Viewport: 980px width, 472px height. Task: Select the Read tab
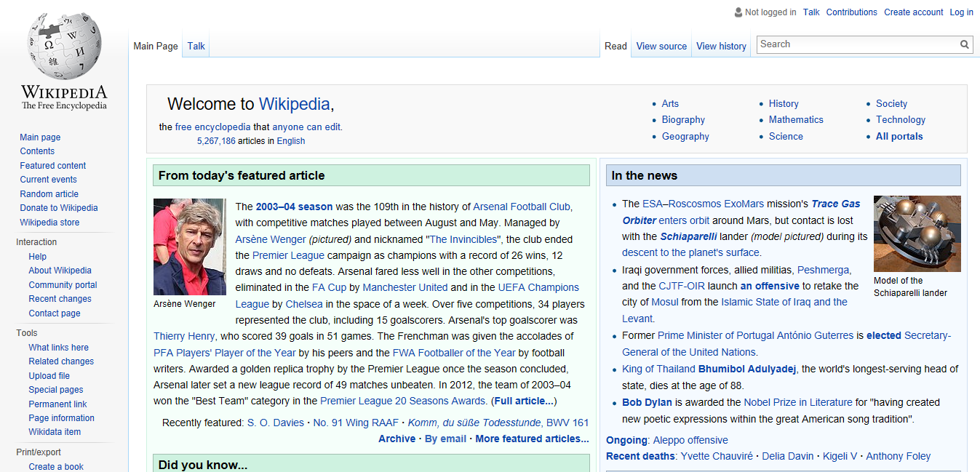tap(616, 46)
